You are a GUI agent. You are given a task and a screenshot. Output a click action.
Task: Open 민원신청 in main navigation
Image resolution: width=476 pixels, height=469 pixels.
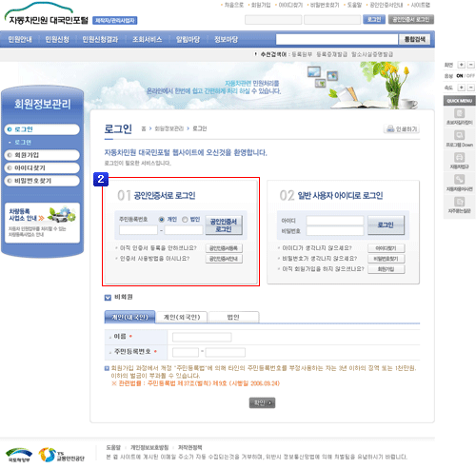(x=57, y=39)
